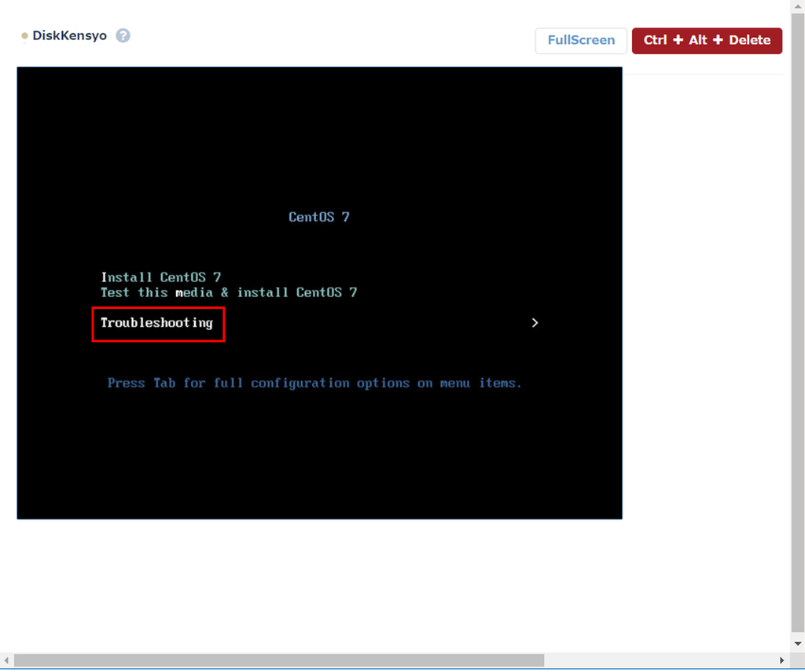Send Ctrl + Alt + Delete to the server
Screen dimensions: 805x672
point(707,41)
